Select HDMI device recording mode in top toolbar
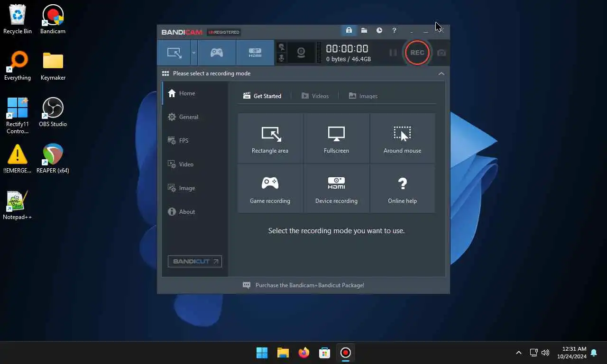Screen dimensions: 607x364 255,53
